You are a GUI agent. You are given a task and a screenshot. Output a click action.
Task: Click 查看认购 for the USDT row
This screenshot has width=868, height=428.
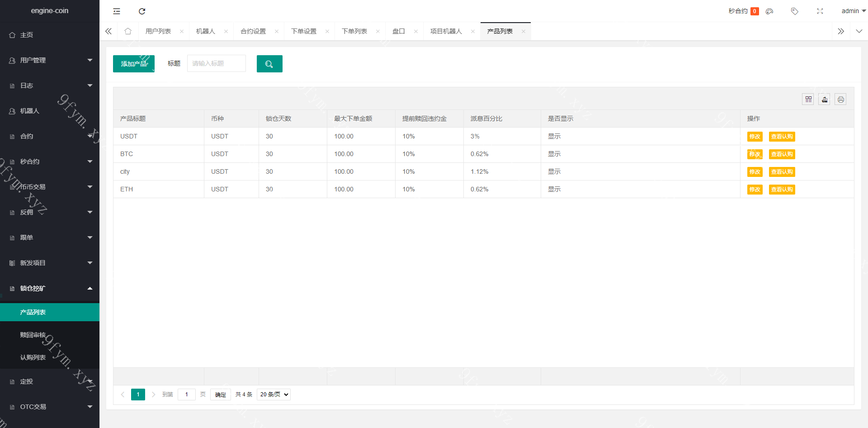pos(782,137)
